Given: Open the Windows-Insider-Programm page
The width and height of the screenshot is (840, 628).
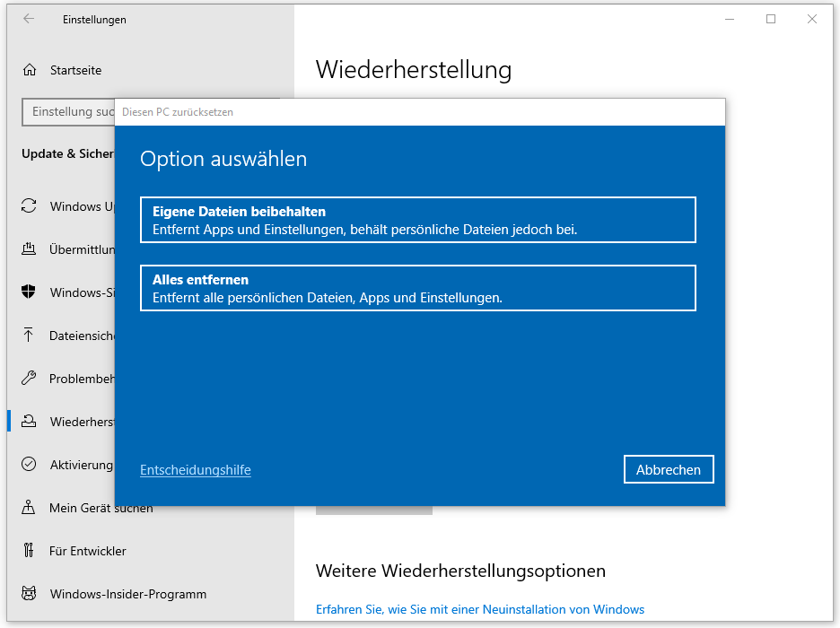Looking at the screenshot, I should pyautogui.click(x=30, y=594).
